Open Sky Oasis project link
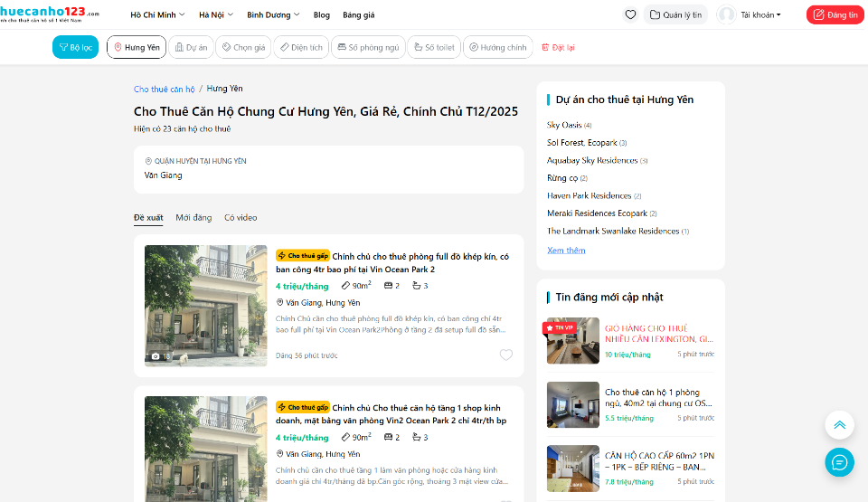 click(x=569, y=125)
